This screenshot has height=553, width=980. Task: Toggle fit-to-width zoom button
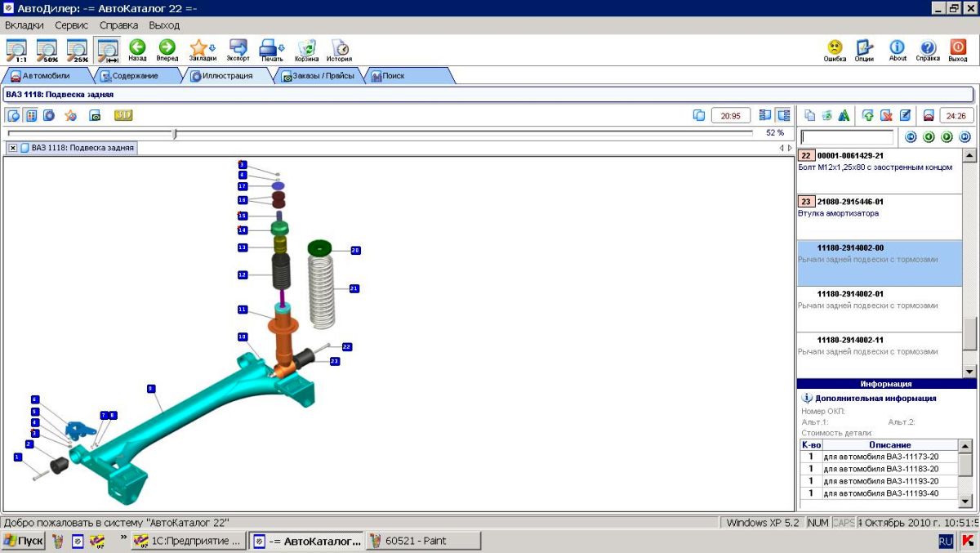108,50
